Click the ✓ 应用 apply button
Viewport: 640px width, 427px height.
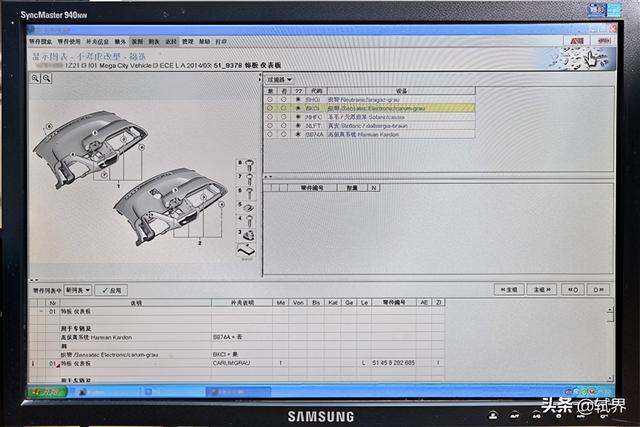111,290
